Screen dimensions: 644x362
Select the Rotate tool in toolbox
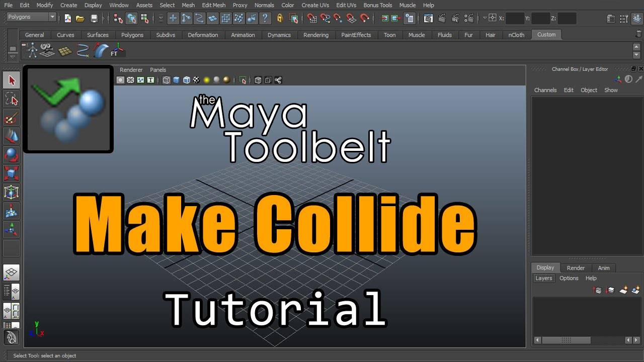pyautogui.click(x=12, y=155)
